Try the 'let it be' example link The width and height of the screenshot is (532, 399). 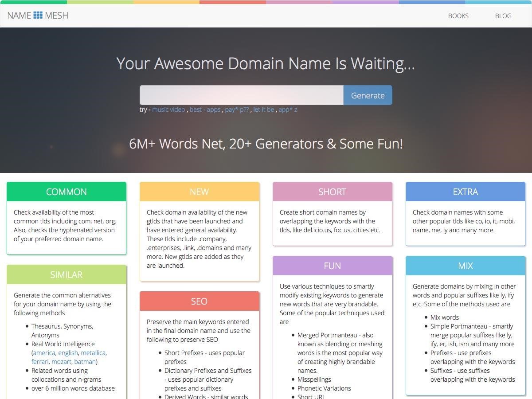[264, 110]
